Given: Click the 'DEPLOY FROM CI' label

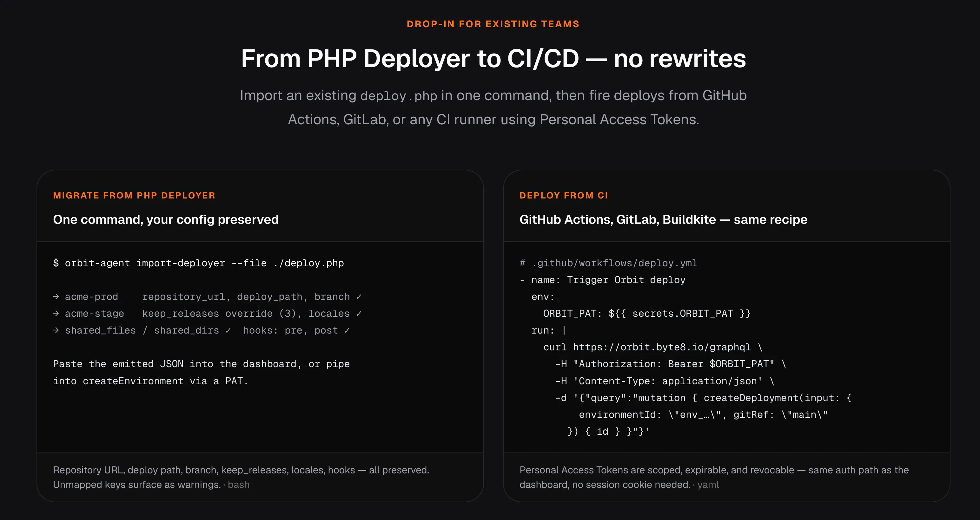Looking at the screenshot, I should click(564, 195).
